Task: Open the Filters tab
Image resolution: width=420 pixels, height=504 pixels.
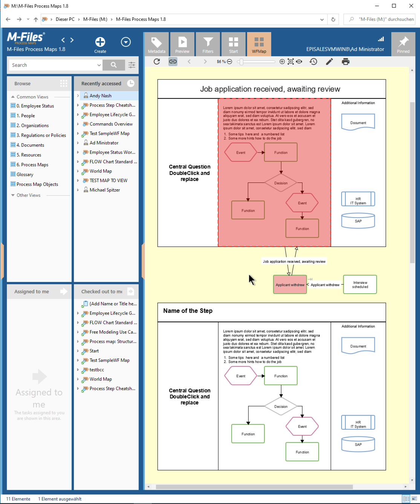Action: [208, 45]
